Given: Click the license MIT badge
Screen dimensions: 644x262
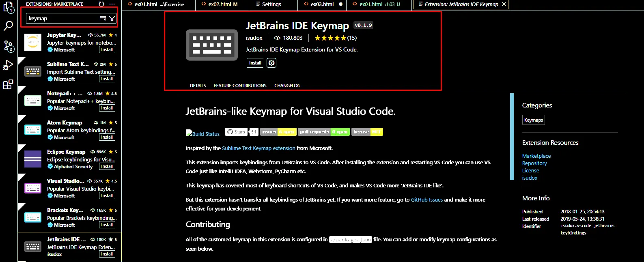Looking at the screenshot, I should pyautogui.click(x=367, y=132).
